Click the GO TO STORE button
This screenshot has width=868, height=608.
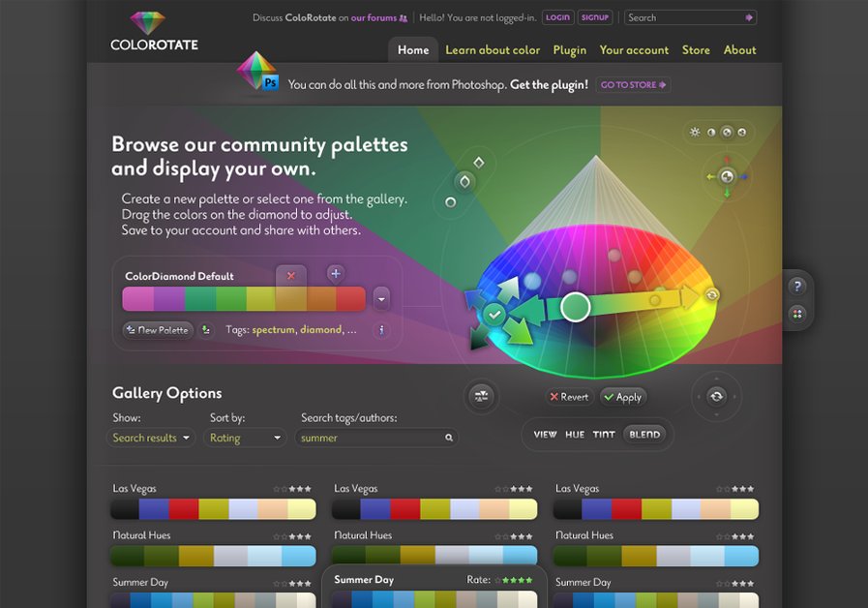point(633,85)
